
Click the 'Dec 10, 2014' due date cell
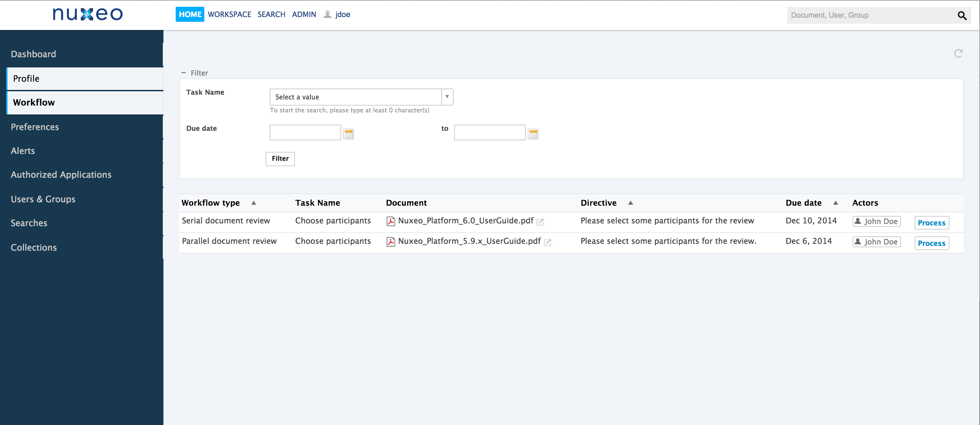(x=811, y=221)
